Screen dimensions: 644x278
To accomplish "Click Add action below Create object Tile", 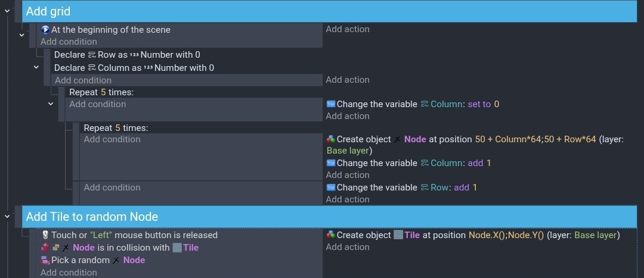I will pos(347,247).
